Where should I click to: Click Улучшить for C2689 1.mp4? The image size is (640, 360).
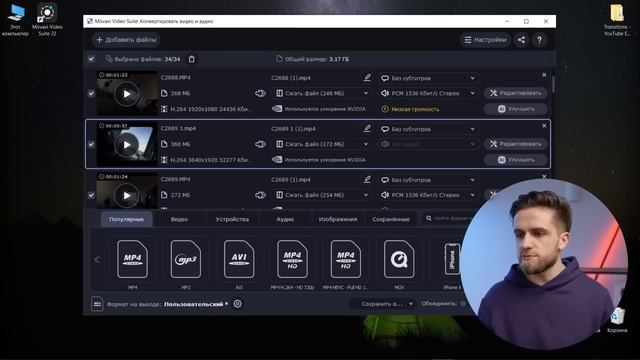click(516, 160)
